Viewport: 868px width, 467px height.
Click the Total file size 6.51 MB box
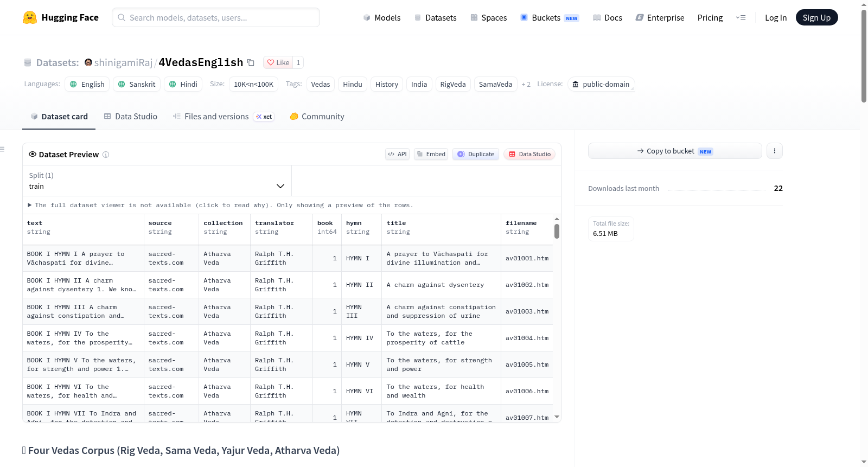[x=611, y=228]
